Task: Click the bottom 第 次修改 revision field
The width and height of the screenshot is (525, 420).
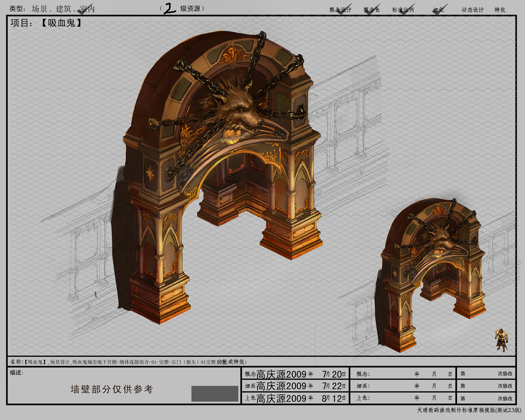Action: (x=486, y=398)
